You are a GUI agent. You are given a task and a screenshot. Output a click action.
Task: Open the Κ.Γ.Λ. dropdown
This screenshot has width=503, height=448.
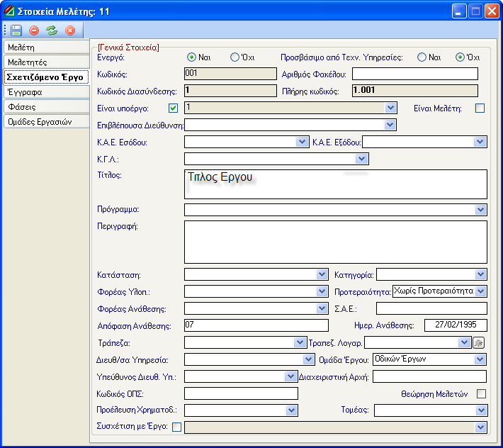coord(361,159)
